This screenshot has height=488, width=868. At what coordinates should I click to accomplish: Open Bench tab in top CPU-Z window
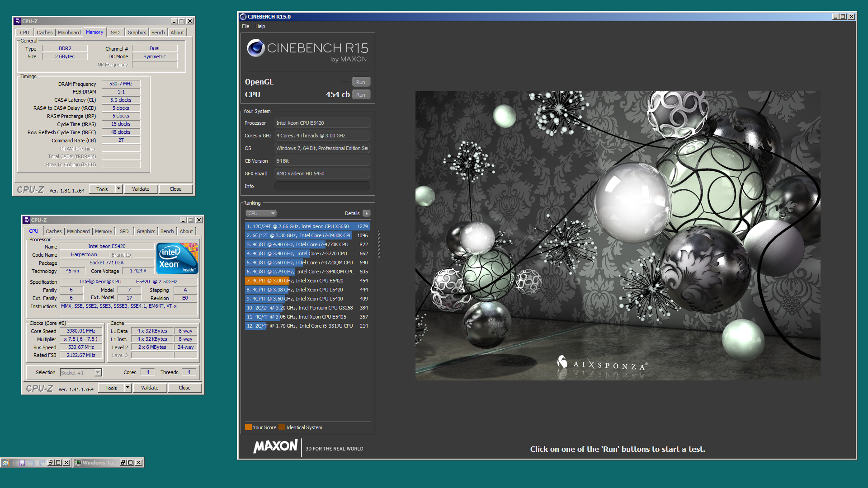point(158,33)
